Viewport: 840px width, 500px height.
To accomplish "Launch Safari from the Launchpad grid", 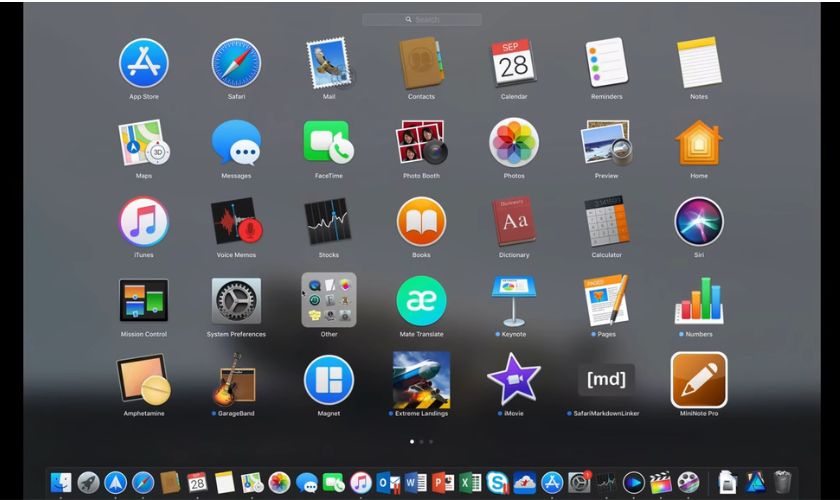I will [236, 63].
